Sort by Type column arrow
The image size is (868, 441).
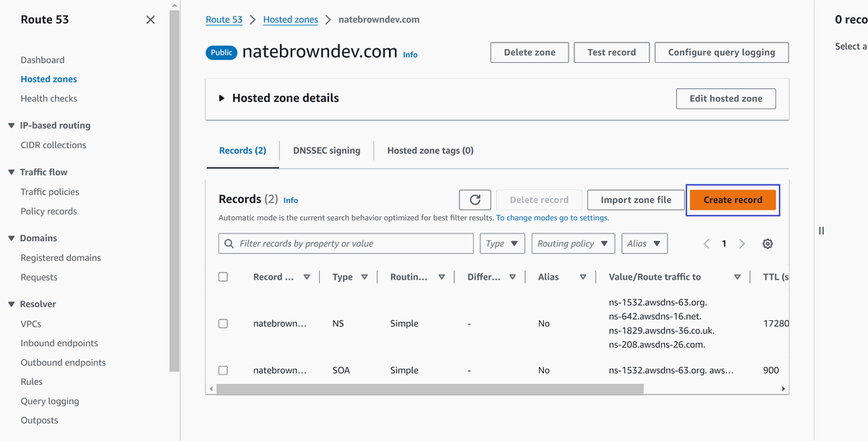pos(365,277)
